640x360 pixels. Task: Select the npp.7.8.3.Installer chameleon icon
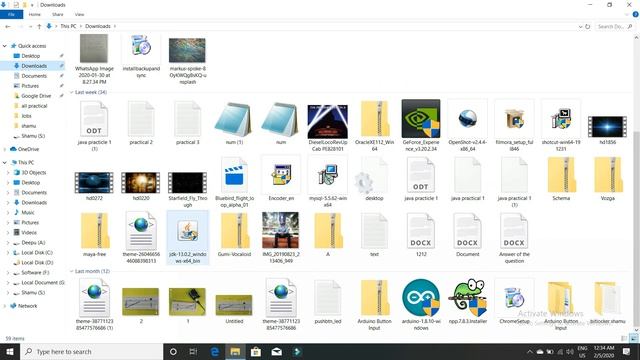point(468,298)
